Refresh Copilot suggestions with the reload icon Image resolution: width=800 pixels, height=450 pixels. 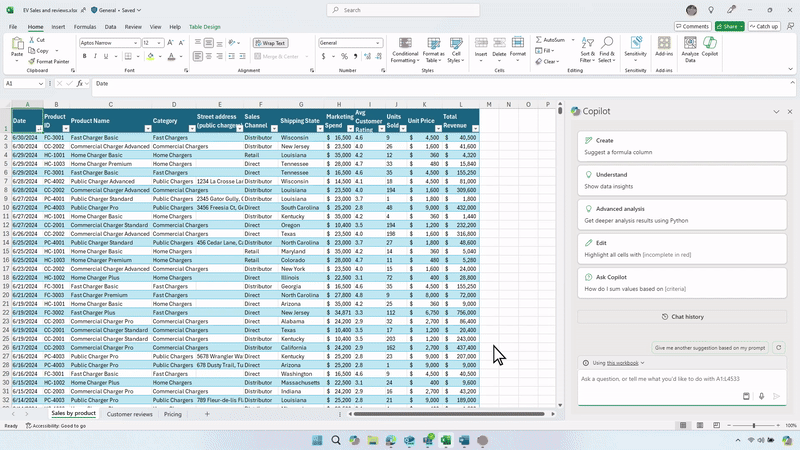pos(779,347)
